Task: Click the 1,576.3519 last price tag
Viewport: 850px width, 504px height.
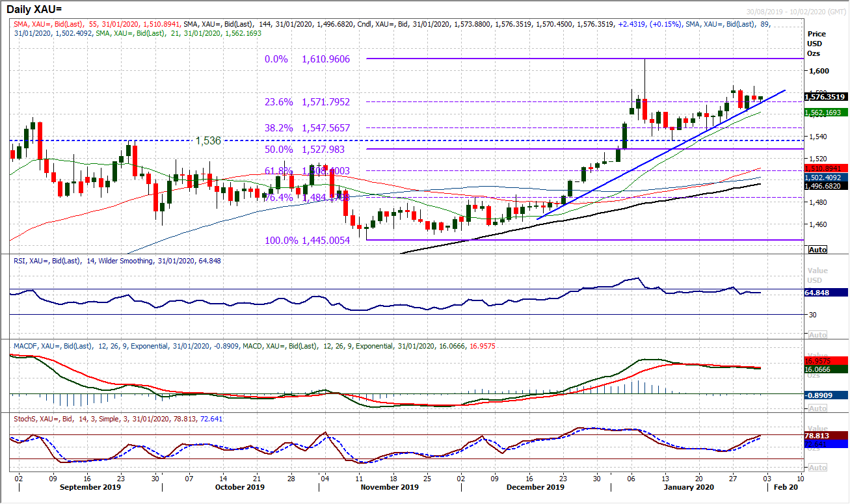Action: [x=826, y=96]
